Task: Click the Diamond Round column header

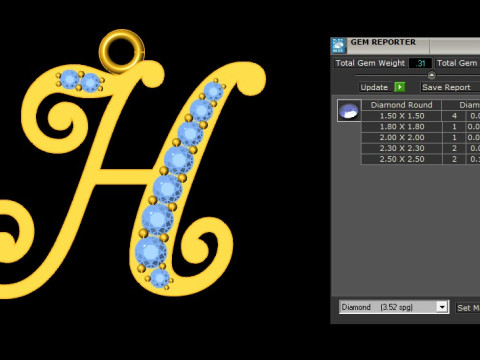Action: pos(401,105)
